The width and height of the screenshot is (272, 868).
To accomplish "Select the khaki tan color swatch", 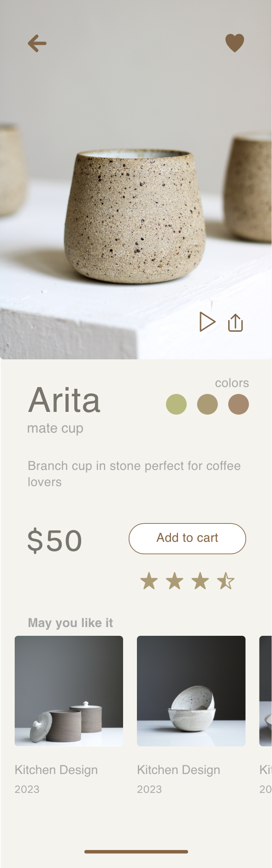I will (x=207, y=405).
